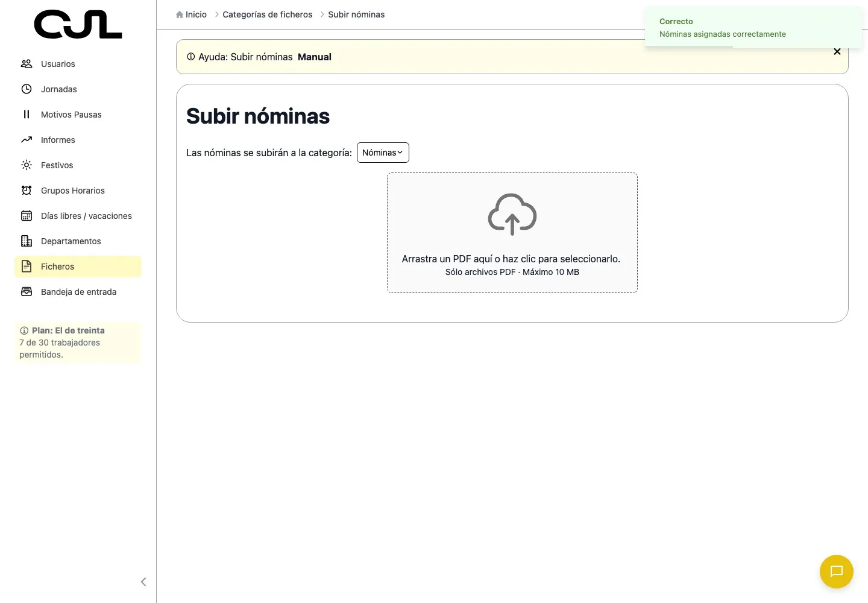This screenshot has height=603, width=868.
Task: Open the Informes menu entry
Action: 78,140
